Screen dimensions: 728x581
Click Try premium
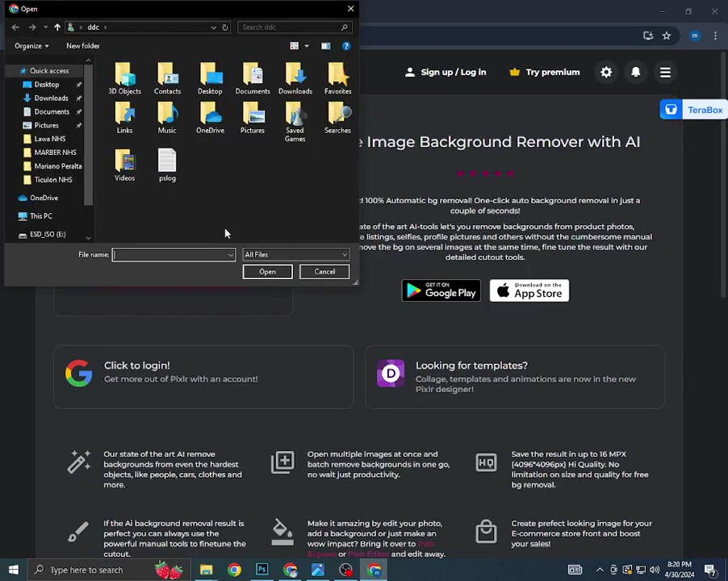tap(545, 73)
